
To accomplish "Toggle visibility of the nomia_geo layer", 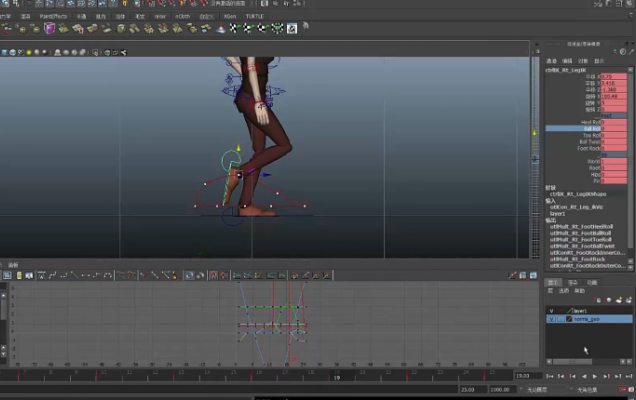I will click(551, 319).
